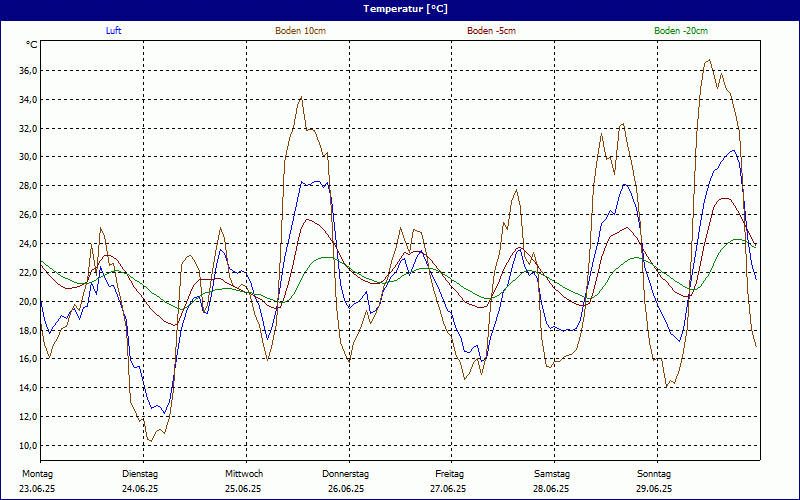The image size is (800, 500).
Task: Click the '25.06.25' date label
Action: click(243, 489)
